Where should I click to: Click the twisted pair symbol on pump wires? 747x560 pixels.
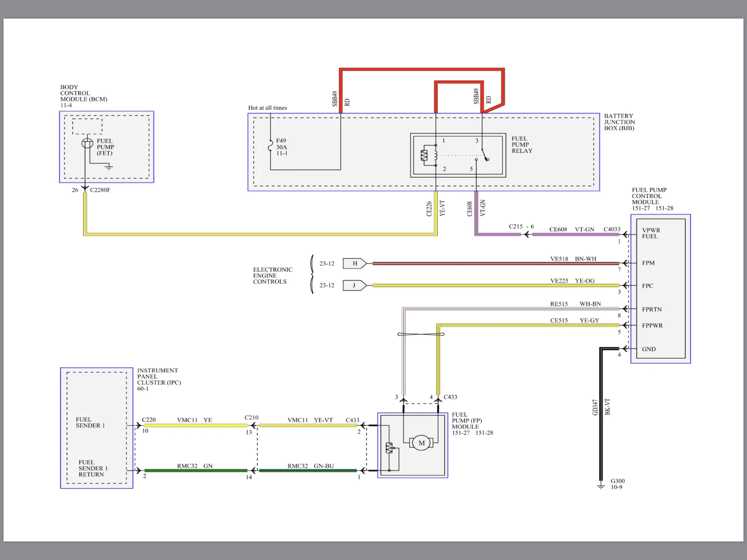coord(421,334)
